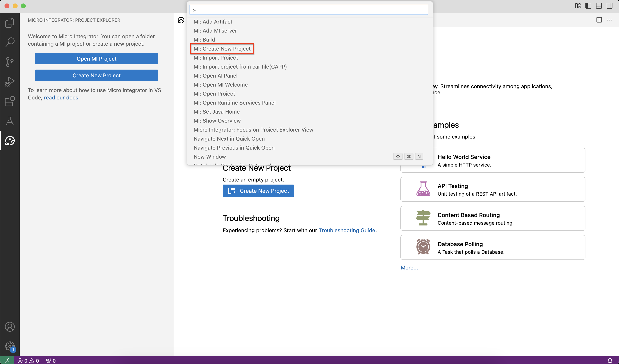Open the API Testing sample card
The image size is (619, 364).
tap(492, 189)
